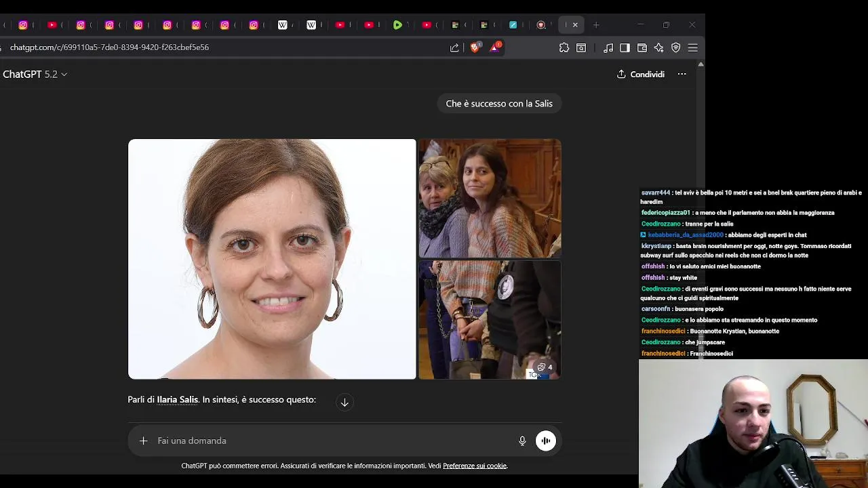The image size is (868, 488).
Task: Click the 'Che è successo con la Salis' message bubble
Action: click(499, 104)
